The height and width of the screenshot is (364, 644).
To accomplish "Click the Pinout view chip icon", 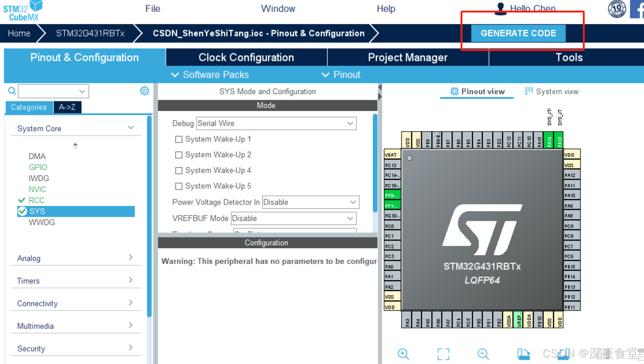I will coord(455,91).
